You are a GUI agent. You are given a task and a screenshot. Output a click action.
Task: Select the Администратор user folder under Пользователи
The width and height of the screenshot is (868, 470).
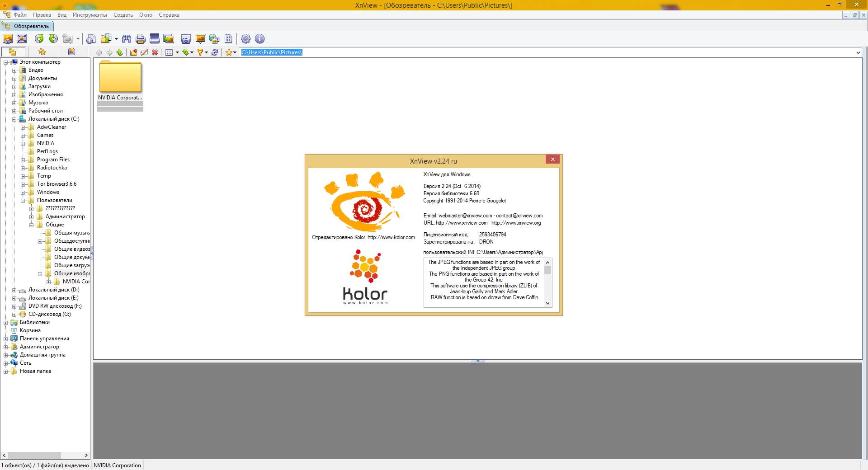click(65, 216)
